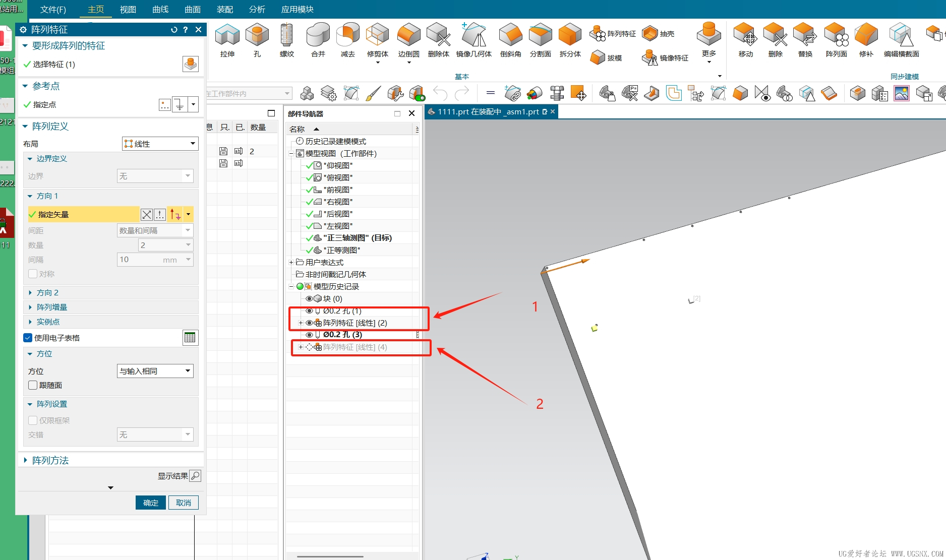Viewport: 946px width, 560px height.
Task: Click the 边倒圆 (Edge Blend) icon
Action: point(408,36)
